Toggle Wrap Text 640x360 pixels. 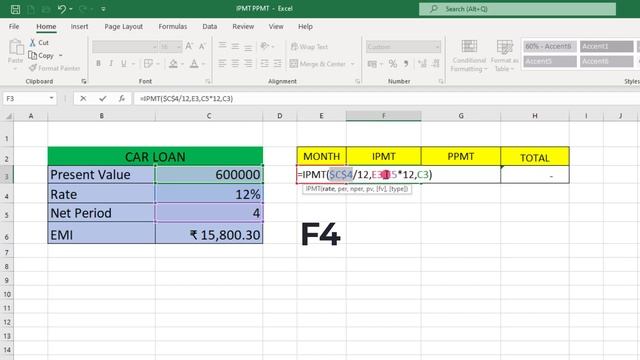coord(309,47)
